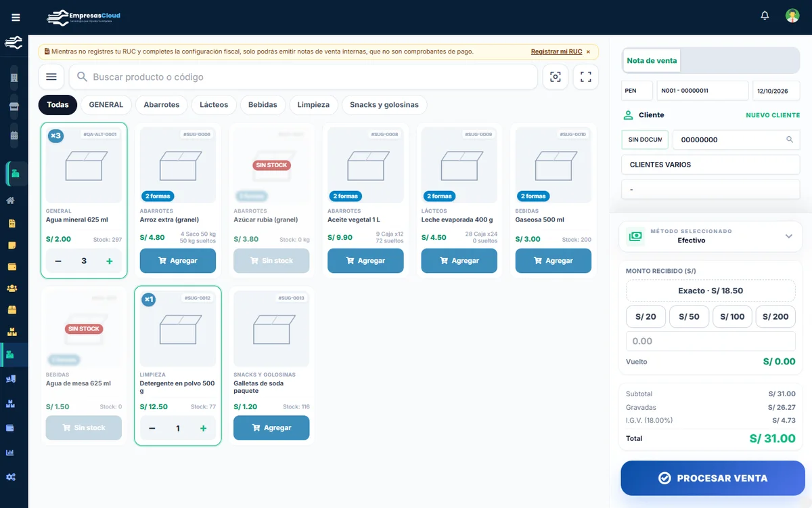
Task: Click PROCESAR VENTA button
Action: (713, 478)
